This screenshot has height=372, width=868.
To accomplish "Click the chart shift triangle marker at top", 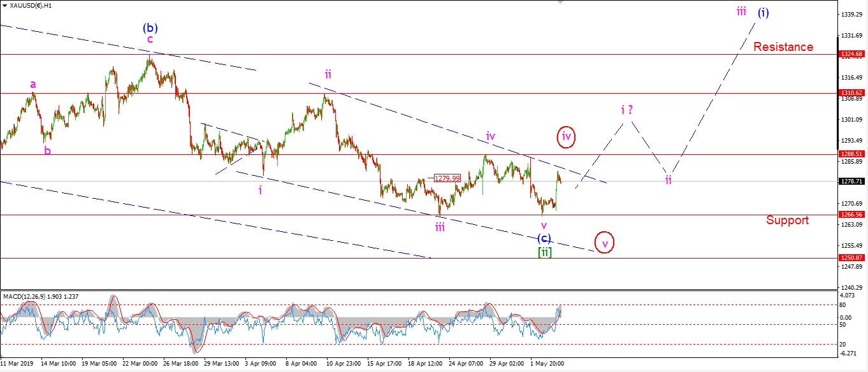I will (561, 3).
